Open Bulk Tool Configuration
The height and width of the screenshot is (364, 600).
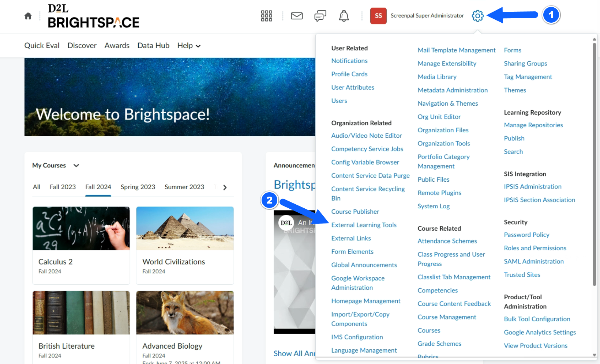[537, 319]
